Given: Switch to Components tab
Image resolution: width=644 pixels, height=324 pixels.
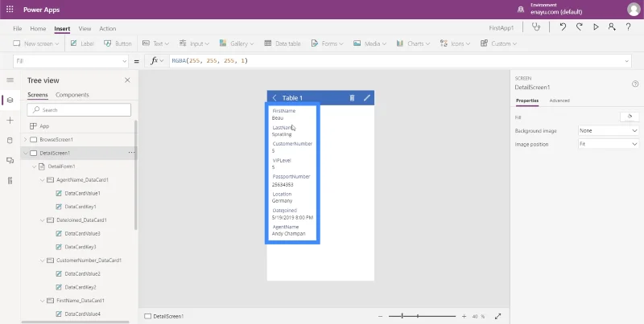Looking at the screenshot, I should (72, 95).
